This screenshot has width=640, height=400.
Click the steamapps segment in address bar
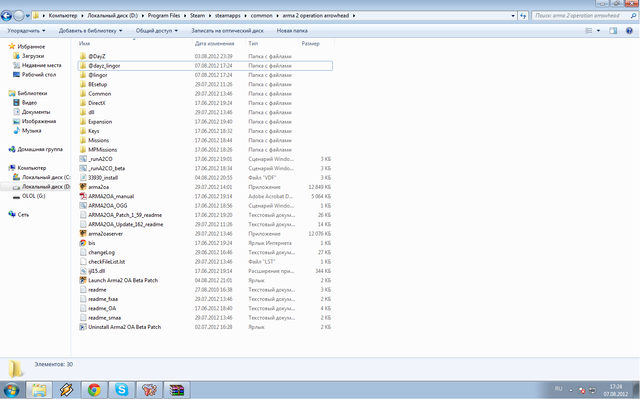point(227,16)
